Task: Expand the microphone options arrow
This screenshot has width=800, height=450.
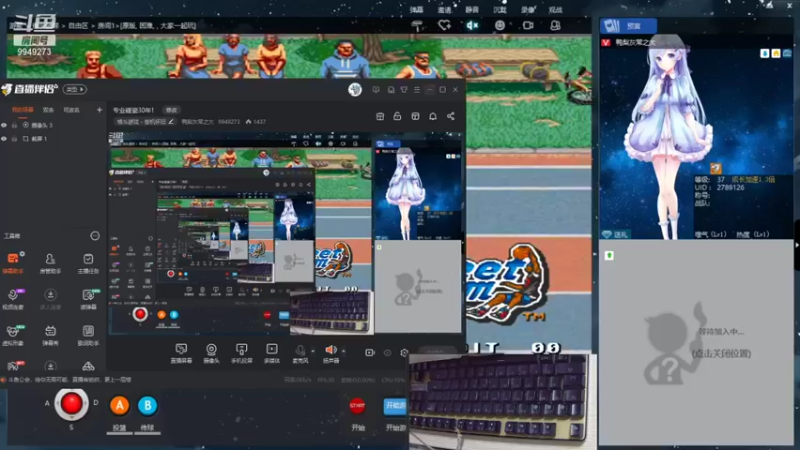Action: click(313, 351)
